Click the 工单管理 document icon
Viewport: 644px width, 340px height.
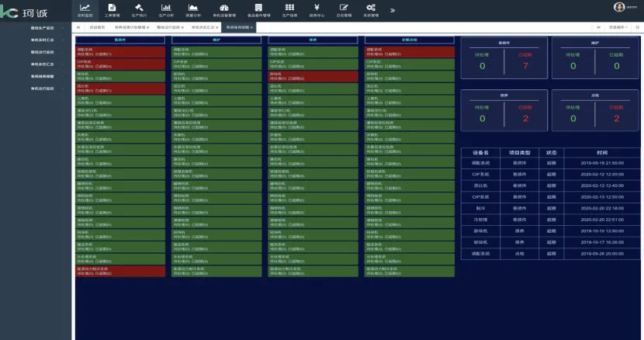[x=112, y=7]
